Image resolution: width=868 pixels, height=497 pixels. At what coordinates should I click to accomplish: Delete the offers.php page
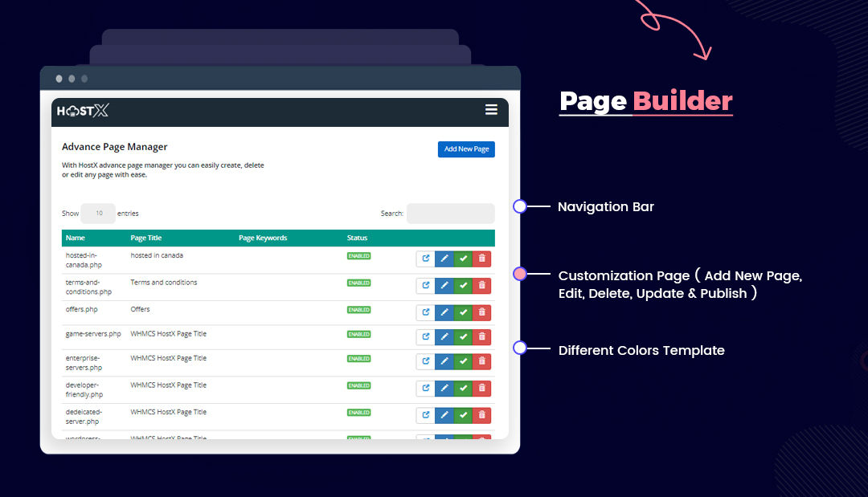(x=481, y=313)
